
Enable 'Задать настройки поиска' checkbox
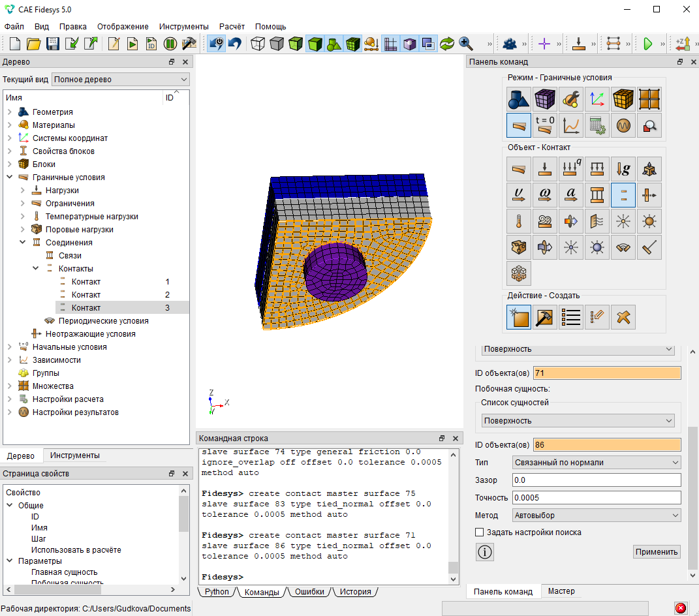click(480, 532)
